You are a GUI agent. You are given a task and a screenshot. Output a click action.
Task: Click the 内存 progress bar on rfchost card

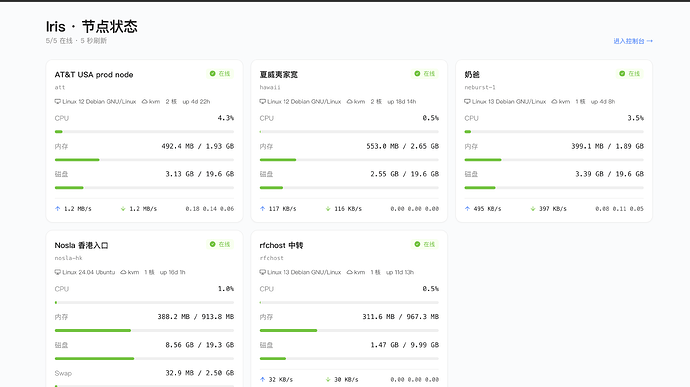pyautogui.click(x=349, y=331)
